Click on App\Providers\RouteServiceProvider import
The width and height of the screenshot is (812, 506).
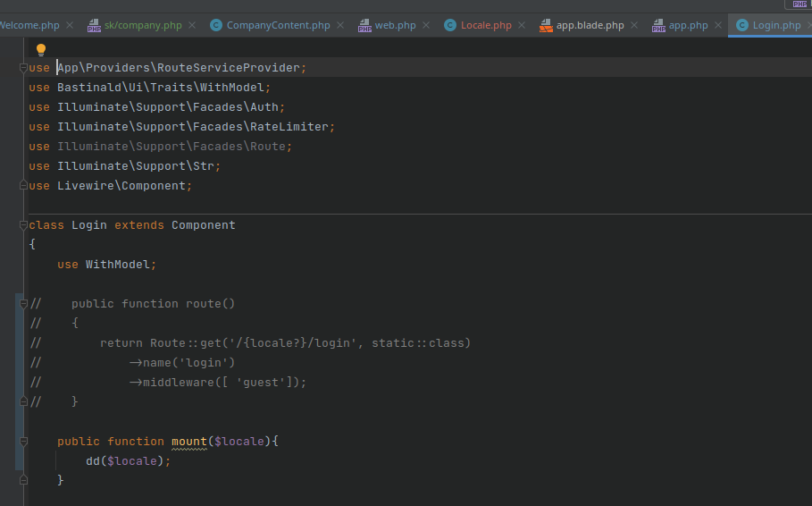[x=179, y=68]
